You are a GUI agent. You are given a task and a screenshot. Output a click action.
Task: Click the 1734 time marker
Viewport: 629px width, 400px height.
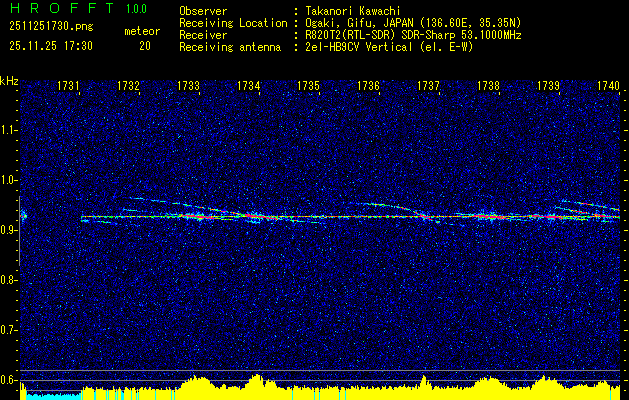tap(248, 86)
